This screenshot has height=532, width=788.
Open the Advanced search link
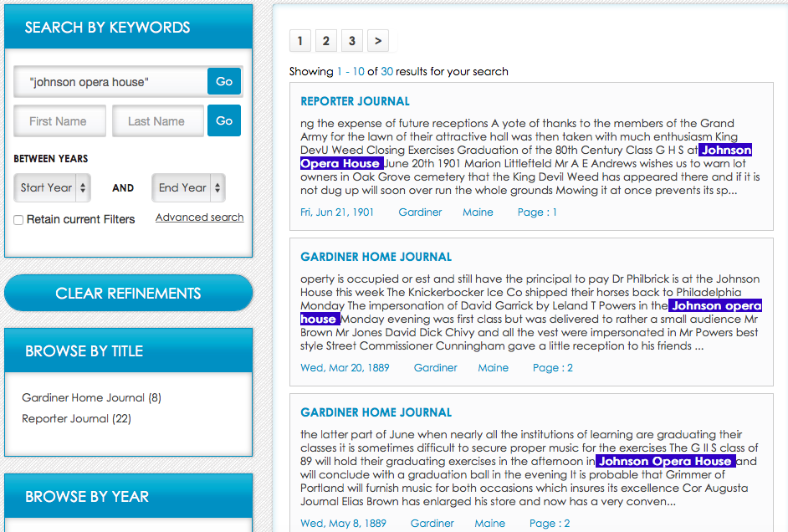point(200,217)
